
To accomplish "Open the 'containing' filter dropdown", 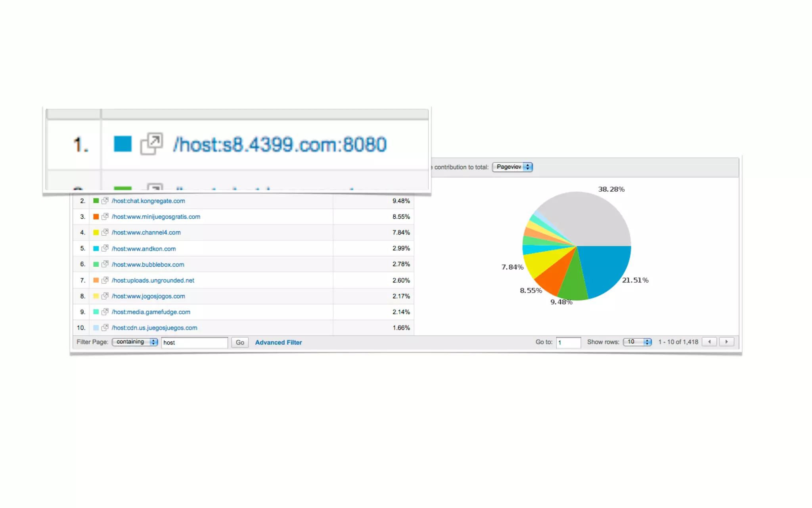I will (x=135, y=342).
